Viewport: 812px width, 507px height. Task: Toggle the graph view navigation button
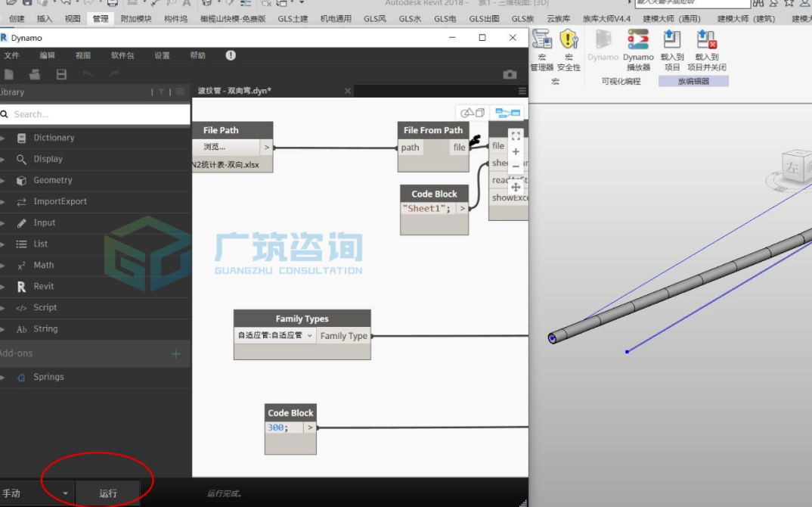coord(507,113)
